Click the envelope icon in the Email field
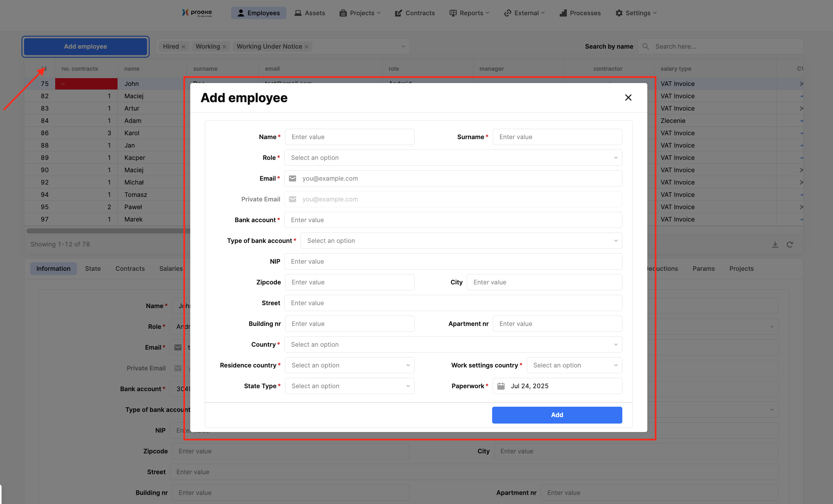The width and height of the screenshot is (833, 504). [x=292, y=178]
